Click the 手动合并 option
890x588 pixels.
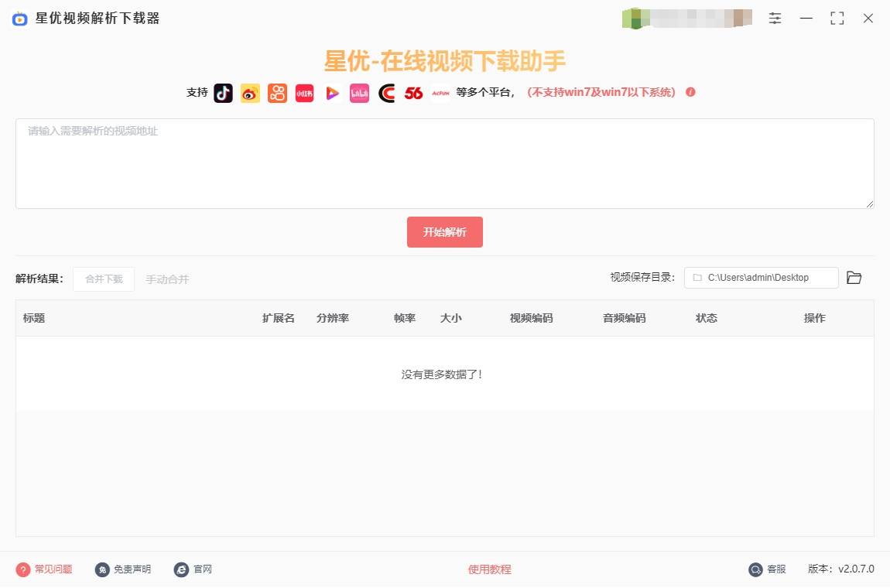tap(167, 279)
